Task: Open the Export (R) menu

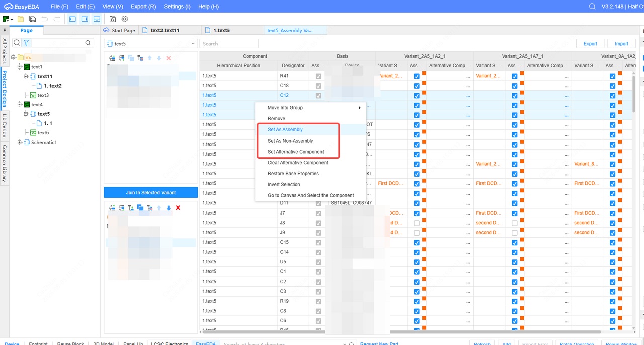Action: click(x=143, y=7)
